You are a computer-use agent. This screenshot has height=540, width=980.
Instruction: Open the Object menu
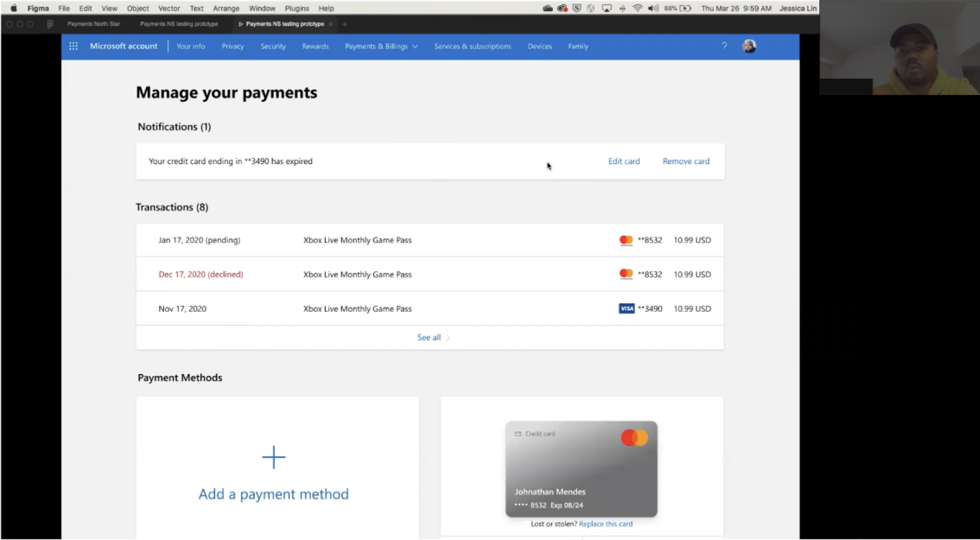point(137,8)
